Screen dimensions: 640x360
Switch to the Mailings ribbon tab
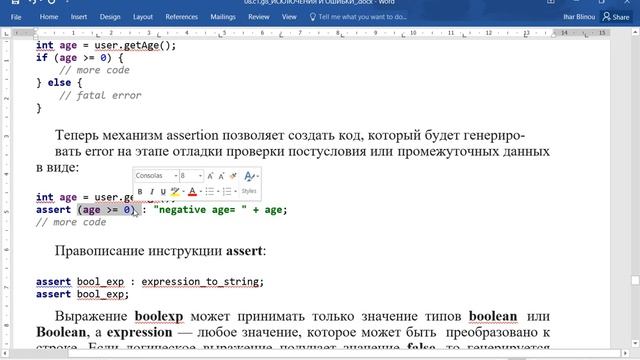(223, 17)
